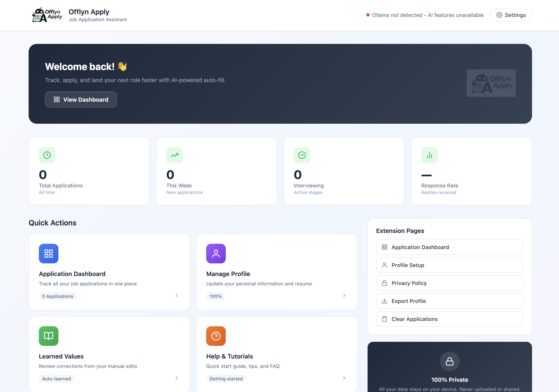Click the purple person icon on Manage Profile
The height and width of the screenshot is (392, 559).
tap(216, 254)
